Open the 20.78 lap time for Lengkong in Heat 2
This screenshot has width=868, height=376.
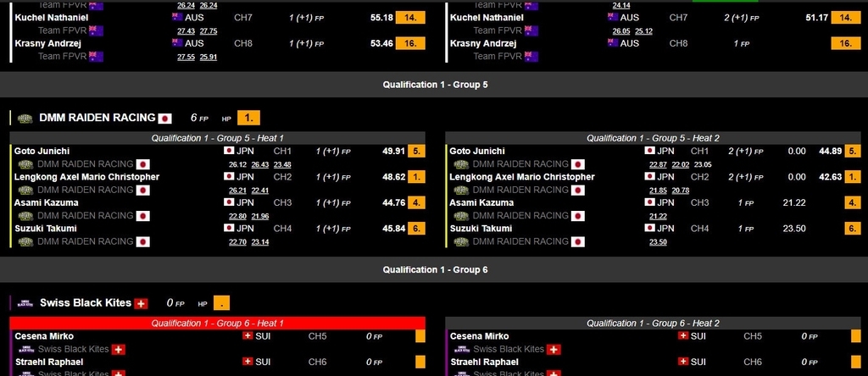pos(681,191)
